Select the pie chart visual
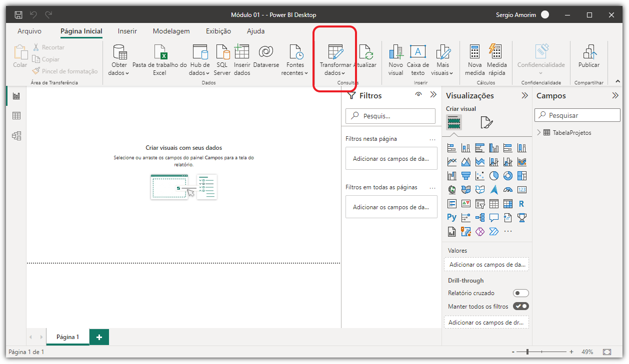The width and height of the screenshot is (629, 364). (494, 176)
